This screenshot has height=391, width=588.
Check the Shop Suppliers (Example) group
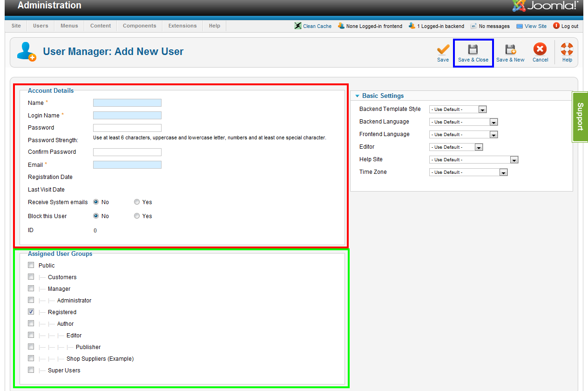pyautogui.click(x=31, y=358)
